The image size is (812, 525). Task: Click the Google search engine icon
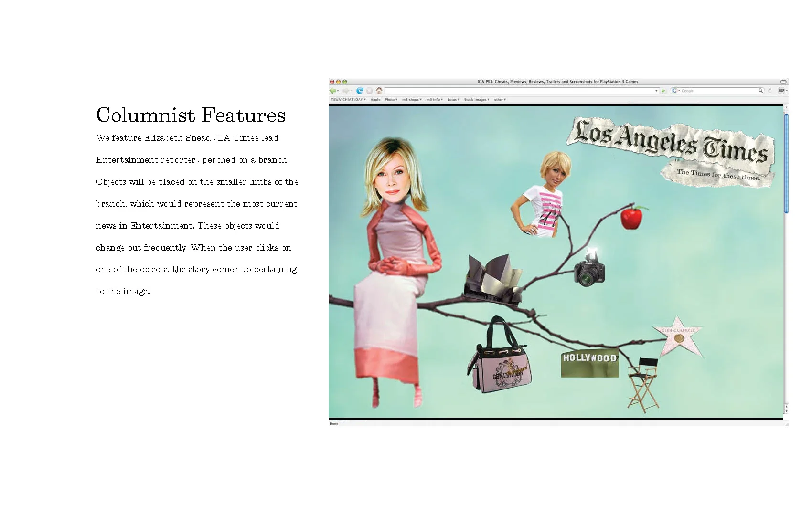click(x=674, y=91)
